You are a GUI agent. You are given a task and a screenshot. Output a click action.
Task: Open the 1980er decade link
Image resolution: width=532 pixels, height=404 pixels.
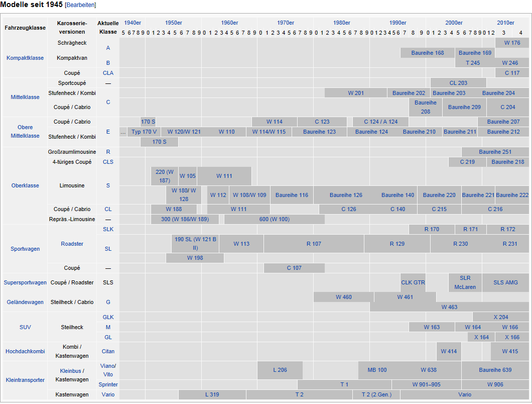point(342,23)
